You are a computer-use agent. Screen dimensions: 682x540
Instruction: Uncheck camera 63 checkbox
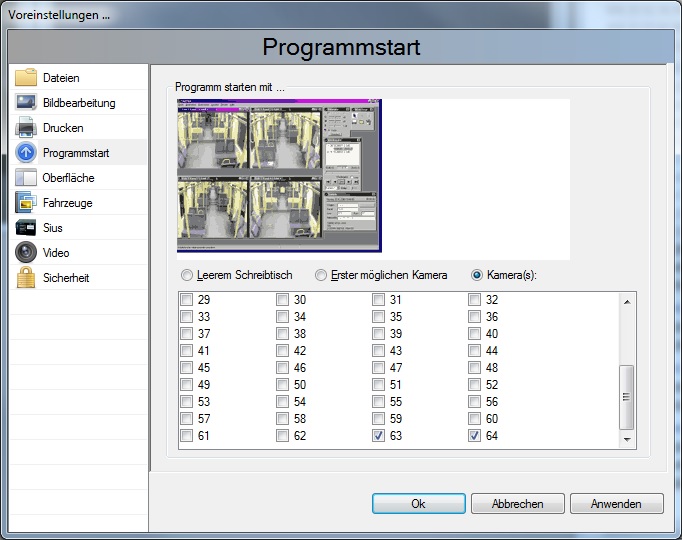coord(379,437)
